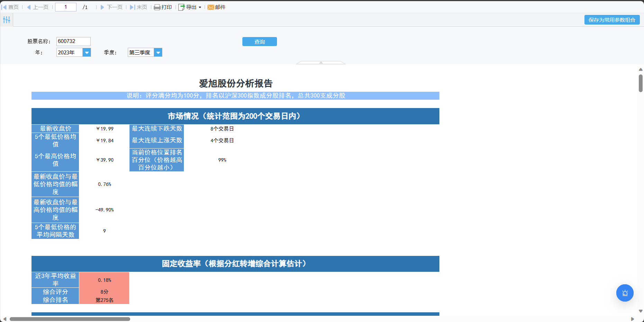
Task: Focus the stock name field 600732
Action: pos(73,41)
